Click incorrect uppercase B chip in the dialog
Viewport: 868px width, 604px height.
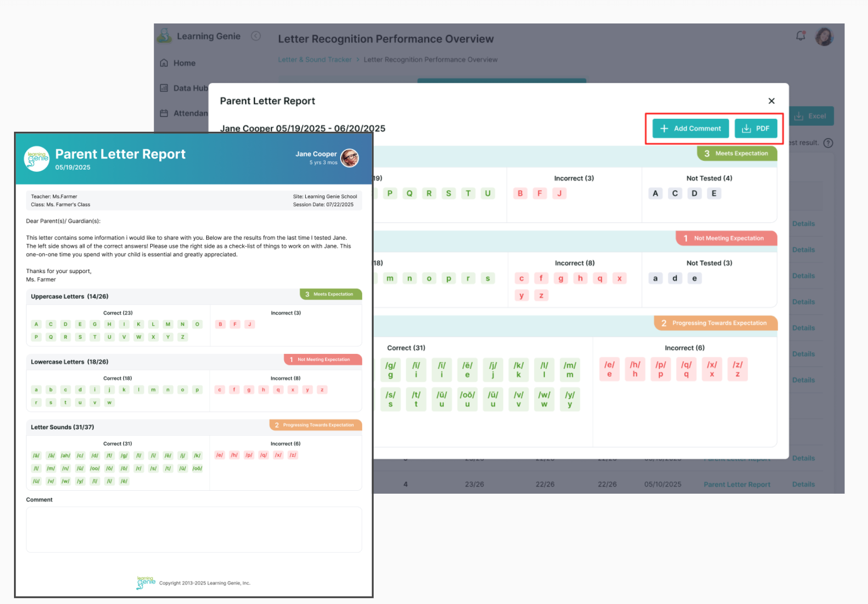coord(520,193)
